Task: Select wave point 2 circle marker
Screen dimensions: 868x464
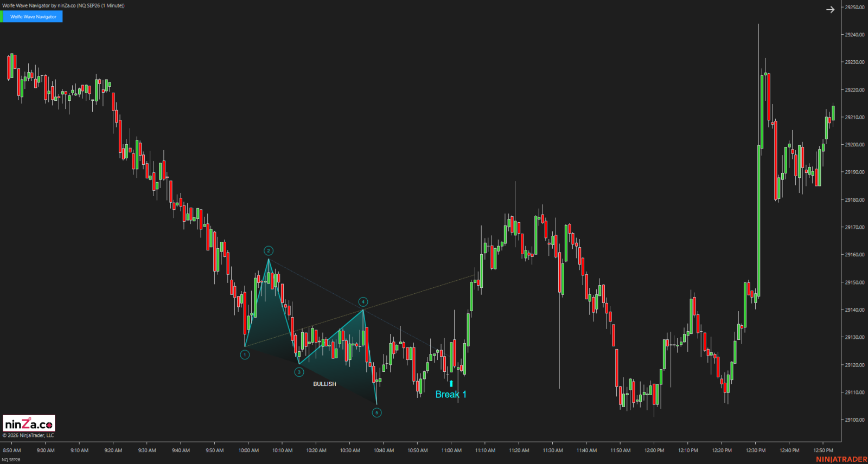Action: pyautogui.click(x=269, y=250)
